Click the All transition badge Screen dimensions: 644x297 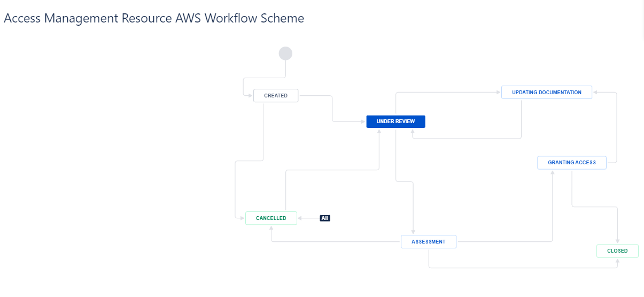(x=325, y=218)
